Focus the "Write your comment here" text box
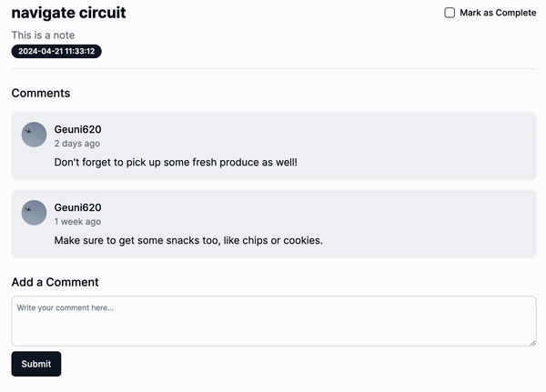The height and width of the screenshot is (392, 546). 273,321
